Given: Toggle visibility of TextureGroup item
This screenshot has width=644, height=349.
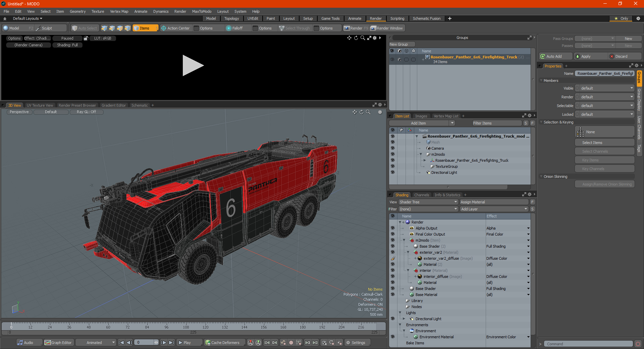Looking at the screenshot, I should point(392,166).
